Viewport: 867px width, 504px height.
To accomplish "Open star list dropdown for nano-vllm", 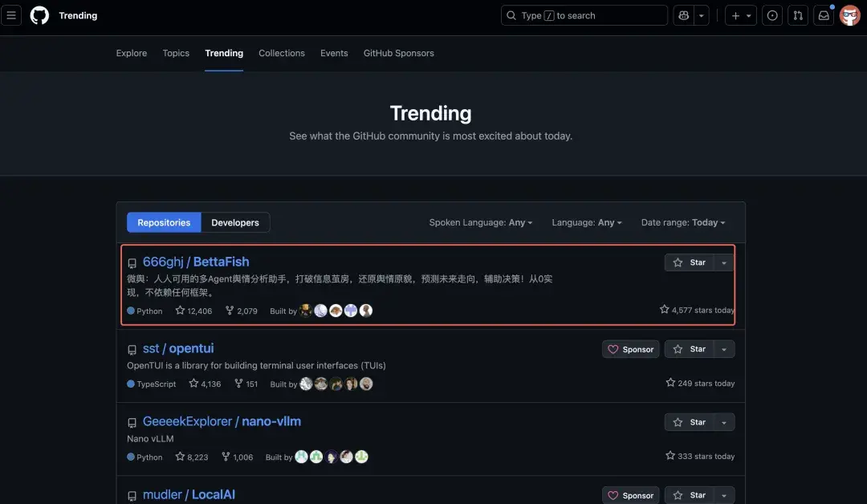I will pyautogui.click(x=724, y=422).
